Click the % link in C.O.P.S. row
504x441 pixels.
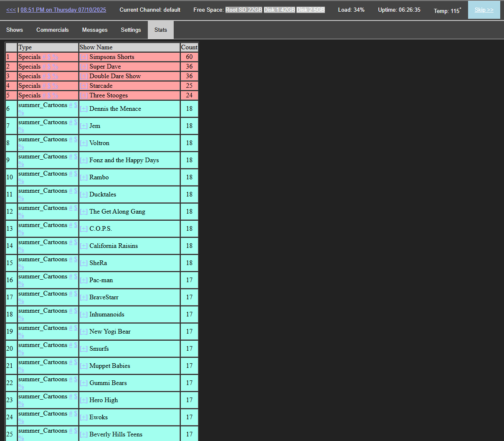tap(21, 232)
